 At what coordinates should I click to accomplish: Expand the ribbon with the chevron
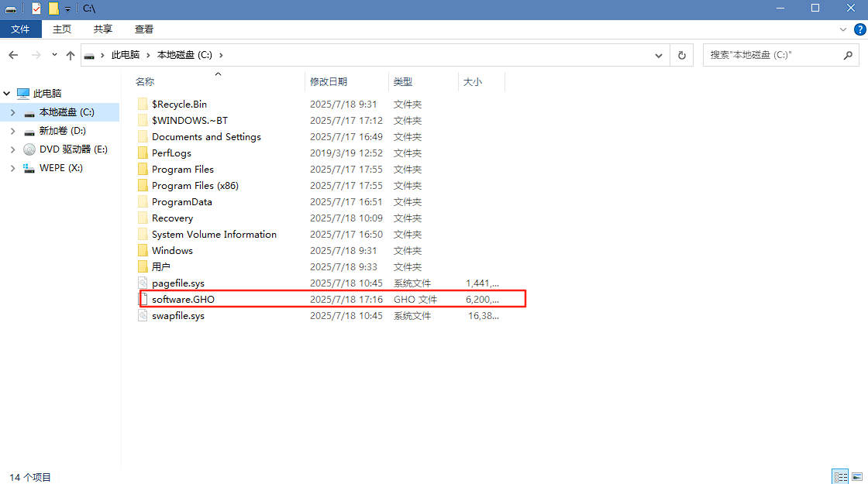[844, 29]
